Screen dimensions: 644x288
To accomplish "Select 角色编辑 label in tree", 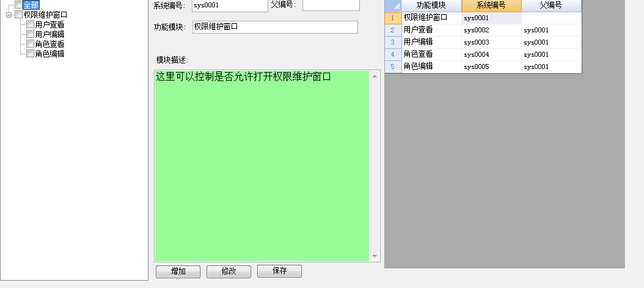I will tap(49, 54).
